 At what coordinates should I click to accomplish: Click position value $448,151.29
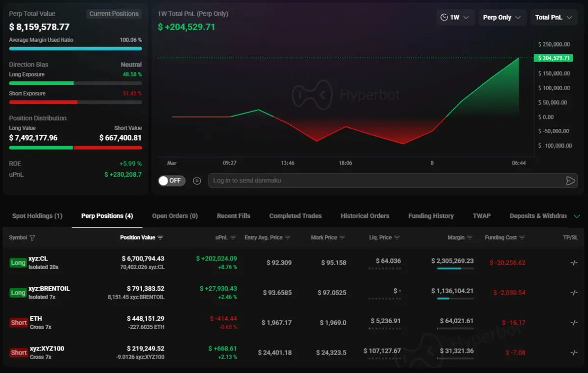click(x=146, y=319)
